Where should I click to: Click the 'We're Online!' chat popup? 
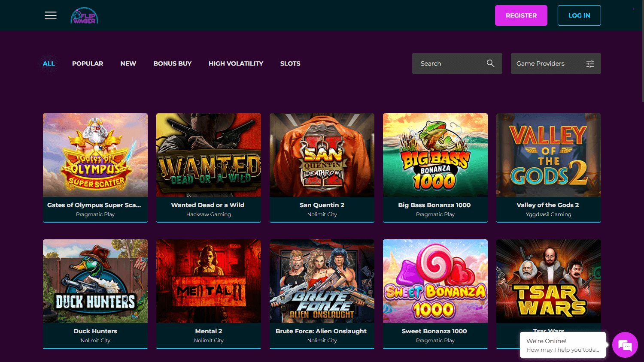coord(563,345)
